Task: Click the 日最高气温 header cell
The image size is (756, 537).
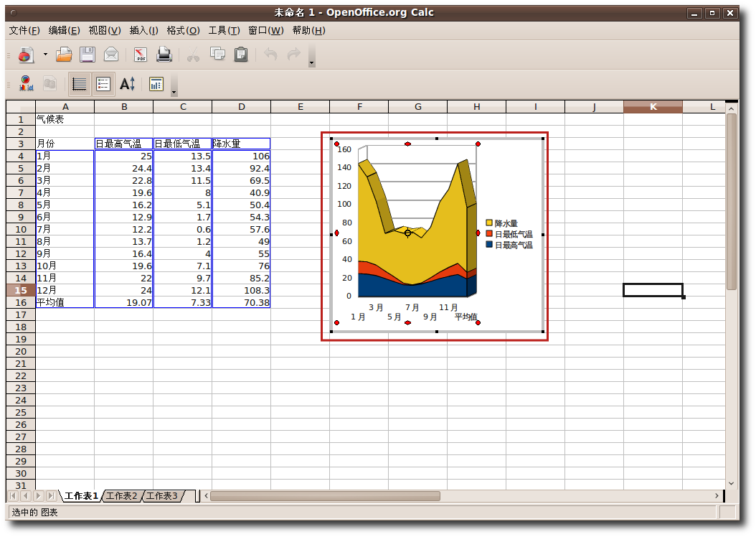Action: (124, 144)
